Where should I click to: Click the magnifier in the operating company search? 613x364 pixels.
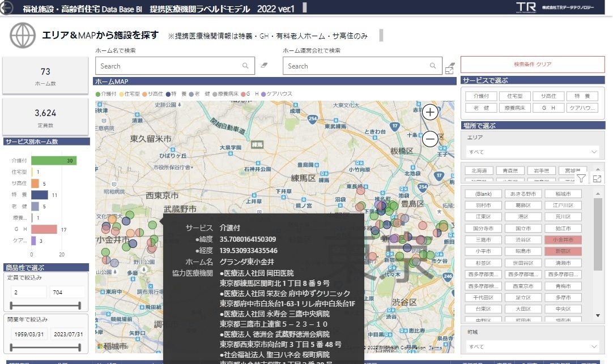(x=433, y=66)
